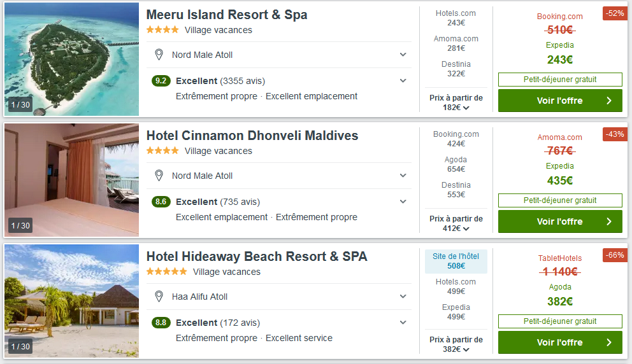Open 'Prix à partir de 382€' price dropdown
The height and width of the screenshot is (364, 632).
tap(456, 344)
